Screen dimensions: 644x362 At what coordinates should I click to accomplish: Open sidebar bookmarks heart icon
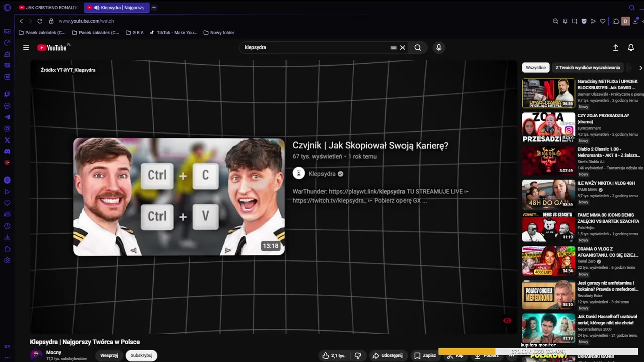[7, 203]
